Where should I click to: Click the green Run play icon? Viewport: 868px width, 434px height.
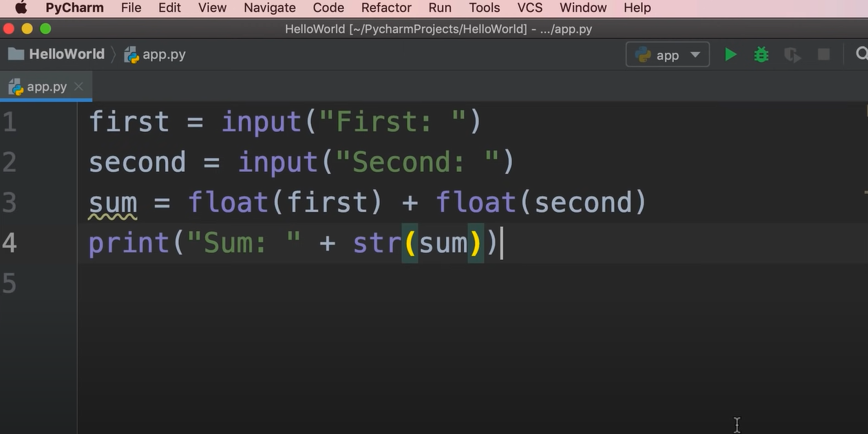730,54
